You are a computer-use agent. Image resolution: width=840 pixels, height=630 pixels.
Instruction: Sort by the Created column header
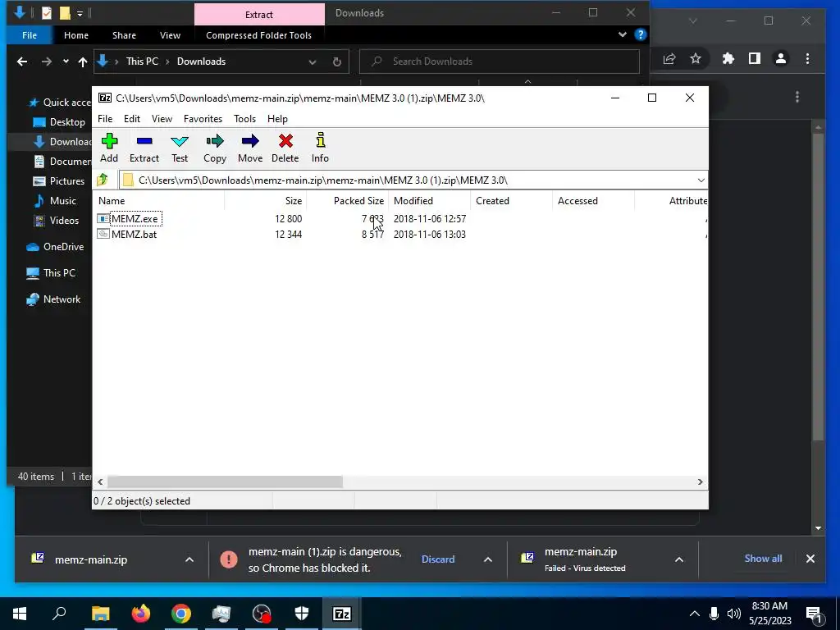[512, 201]
